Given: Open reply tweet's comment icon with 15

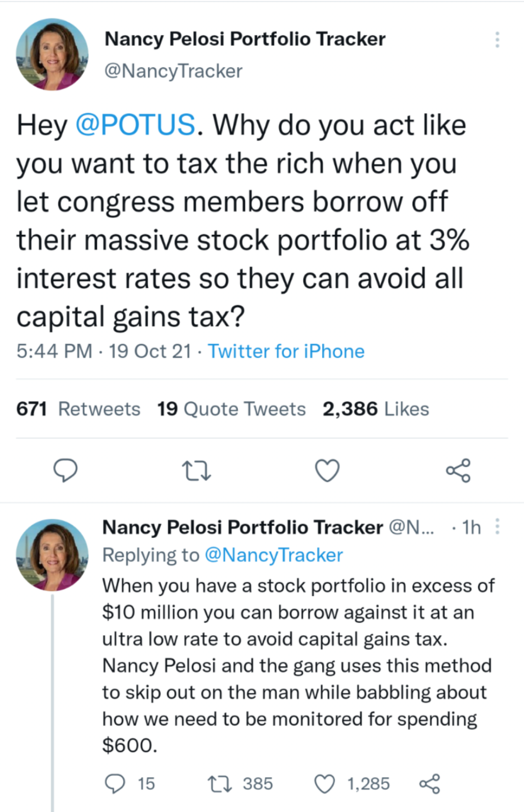Looking at the screenshot, I should 115,783.
